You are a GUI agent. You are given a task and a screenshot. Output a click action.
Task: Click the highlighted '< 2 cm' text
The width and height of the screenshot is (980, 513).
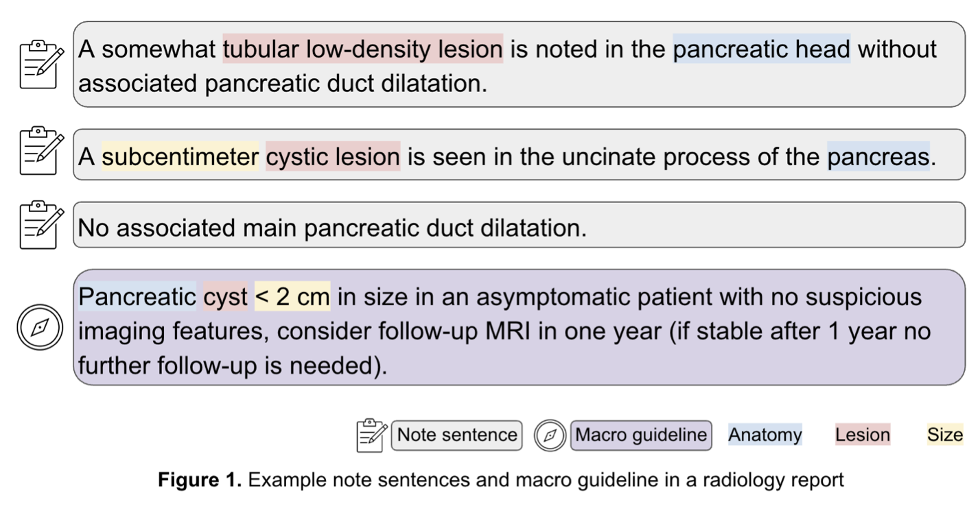tap(292, 297)
